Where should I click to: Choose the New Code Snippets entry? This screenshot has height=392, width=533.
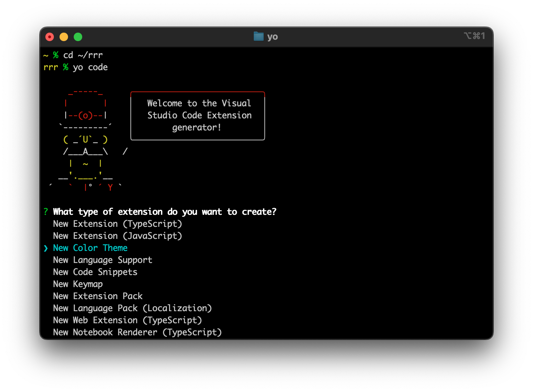(95, 272)
